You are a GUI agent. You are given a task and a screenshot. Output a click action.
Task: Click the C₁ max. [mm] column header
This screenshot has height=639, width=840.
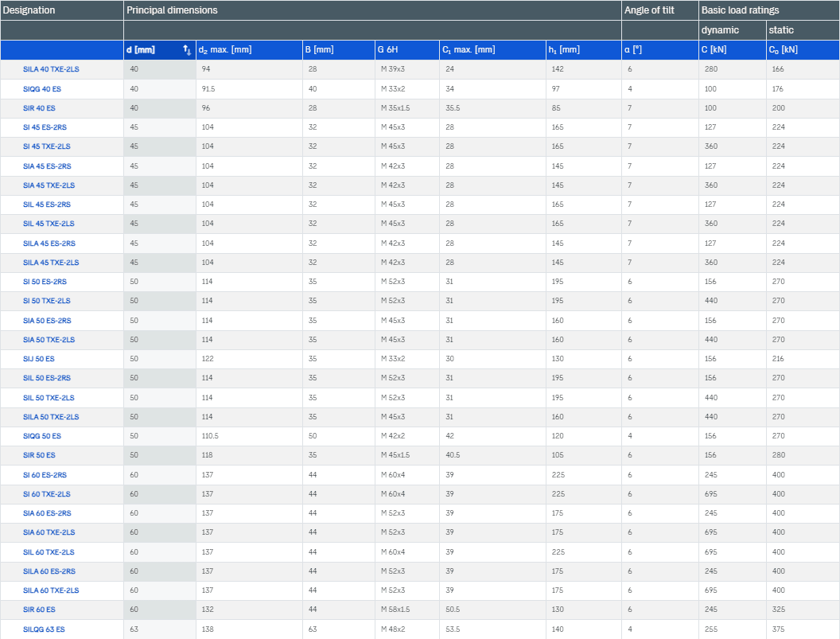(x=468, y=50)
